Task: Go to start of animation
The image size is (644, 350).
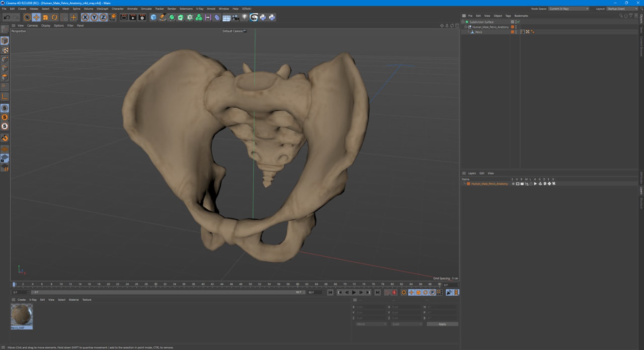Action: point(330,293)
